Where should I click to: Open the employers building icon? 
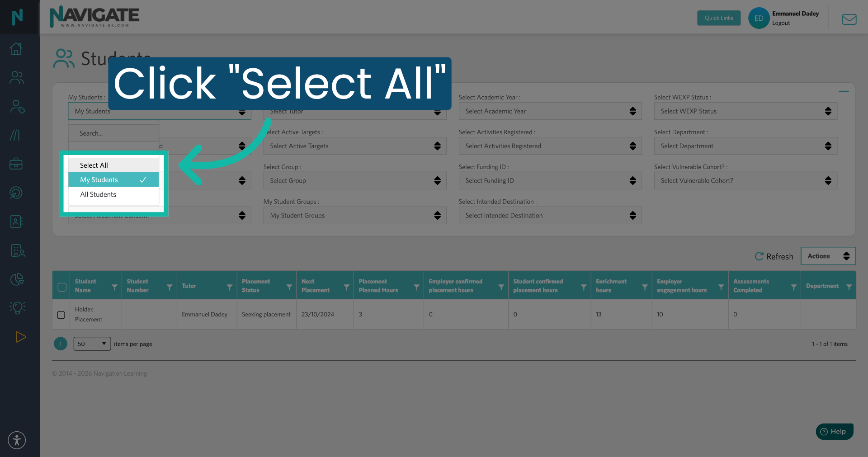[x=18, y=251]
